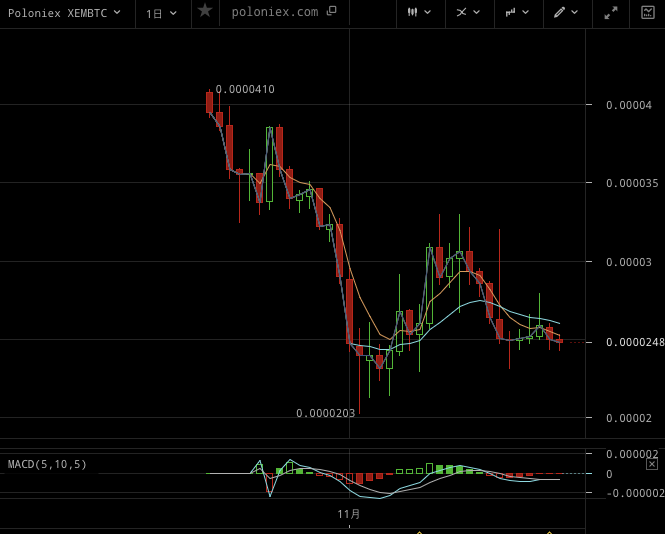Open the pencil drawing tools dropdown
This screenshot has height=534, width=665.
click(x=566, y=12)
